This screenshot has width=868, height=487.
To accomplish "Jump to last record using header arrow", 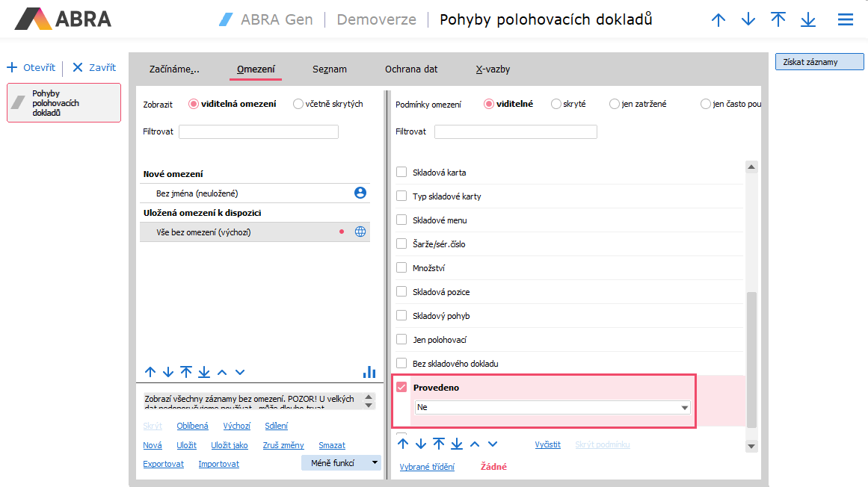I will (x=807, y=20).
